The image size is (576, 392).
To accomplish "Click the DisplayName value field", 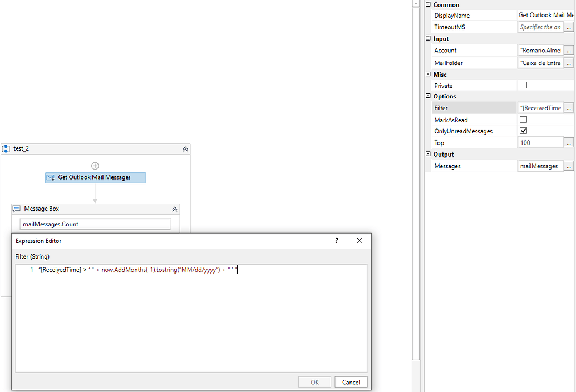I will pos(545,15).
